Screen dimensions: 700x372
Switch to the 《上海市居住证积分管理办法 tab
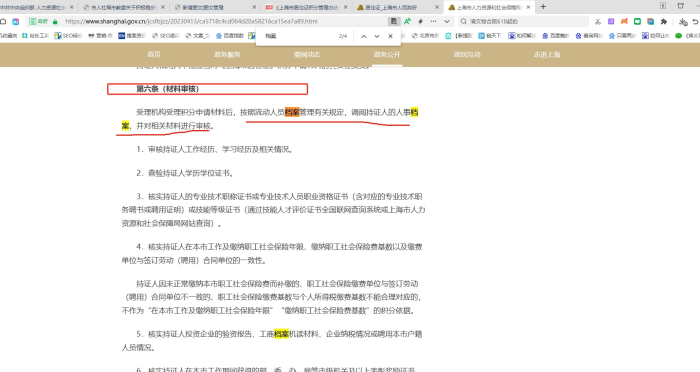click(x=307, y=7)
